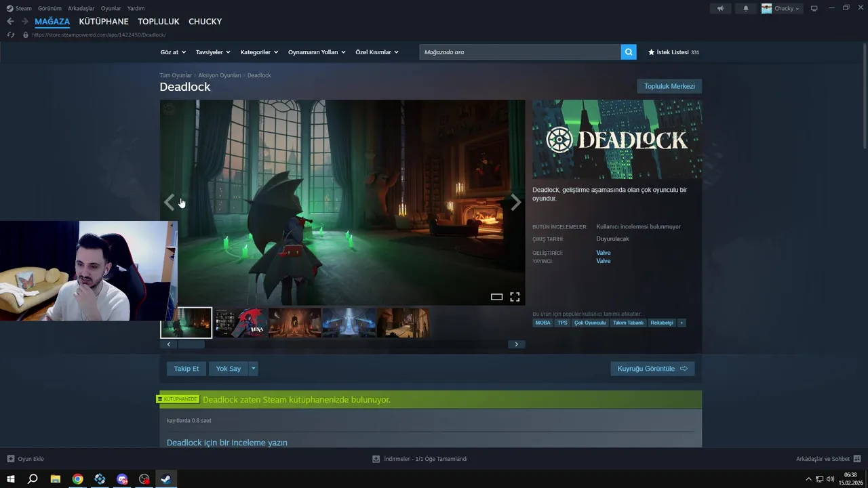868x488 pixels.
Task: Select the Takım Tabanlı tag
Action: 628,323
